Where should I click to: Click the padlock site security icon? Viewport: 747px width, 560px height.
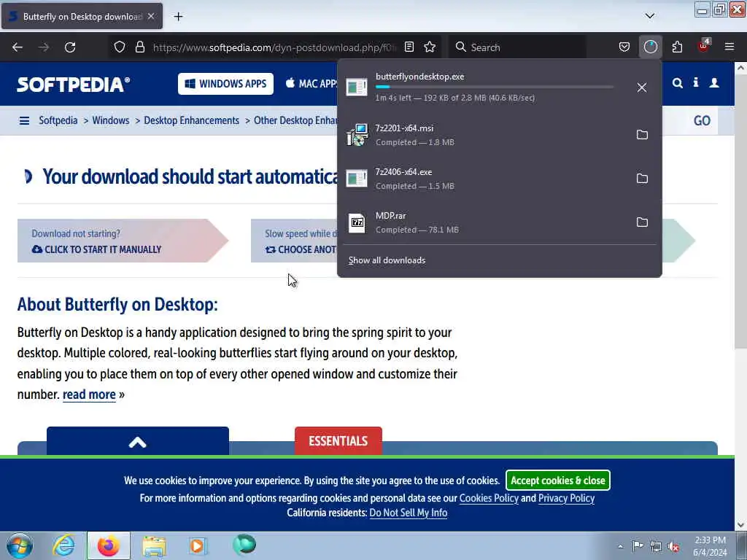tap(139, 47)
